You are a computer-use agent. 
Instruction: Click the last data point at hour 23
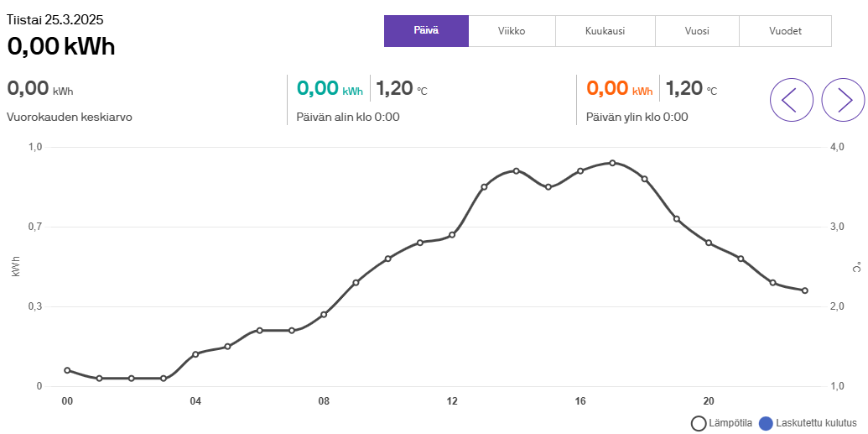(805, 290)
